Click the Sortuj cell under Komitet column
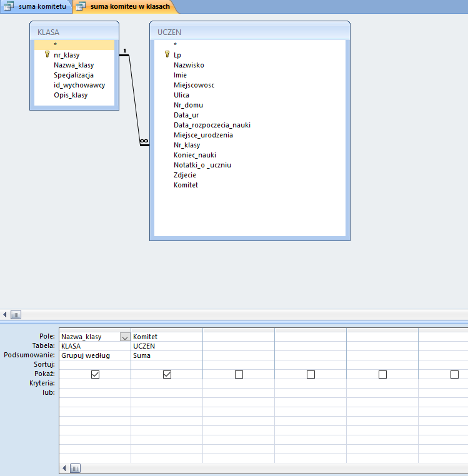The height and width of the screenshot is (476, 468). pyautogui.click(x=166, y=364)
